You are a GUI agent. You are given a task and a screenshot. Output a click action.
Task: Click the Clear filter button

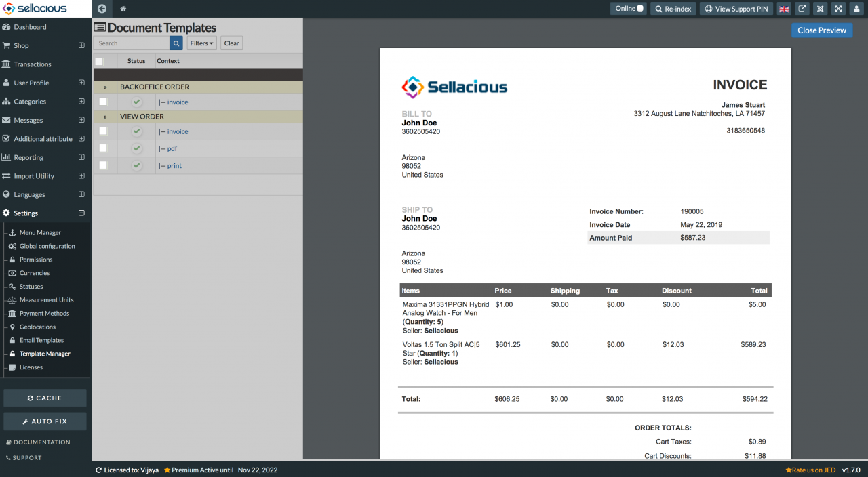point(231,43)
